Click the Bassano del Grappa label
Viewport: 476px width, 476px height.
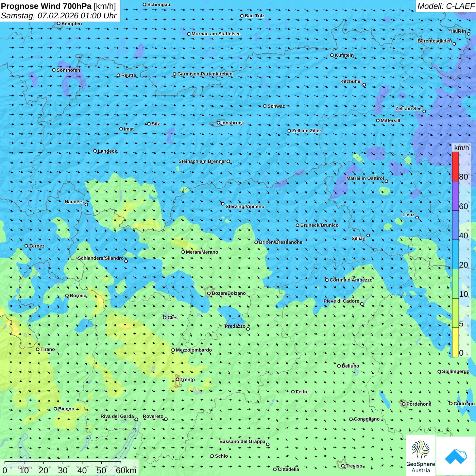point(242,441)
